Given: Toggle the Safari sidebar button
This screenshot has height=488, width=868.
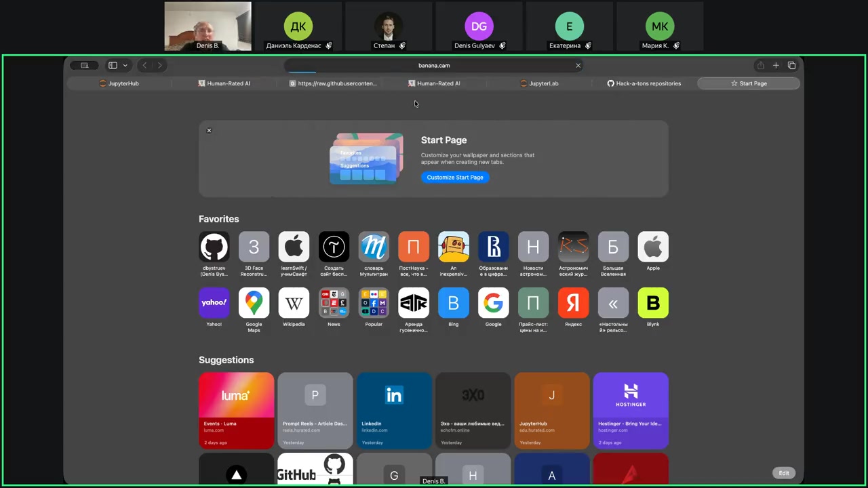Looking at the screenshot, I should 113,66.
